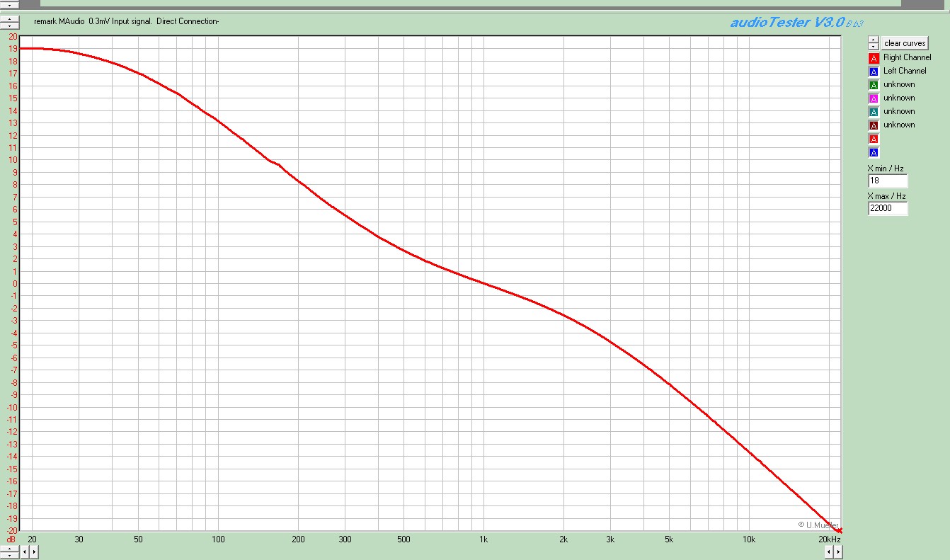This screenshot has height=560, width=950.
Task: Click the X max / Hz field showing 22000
Action: pos(888,208)
